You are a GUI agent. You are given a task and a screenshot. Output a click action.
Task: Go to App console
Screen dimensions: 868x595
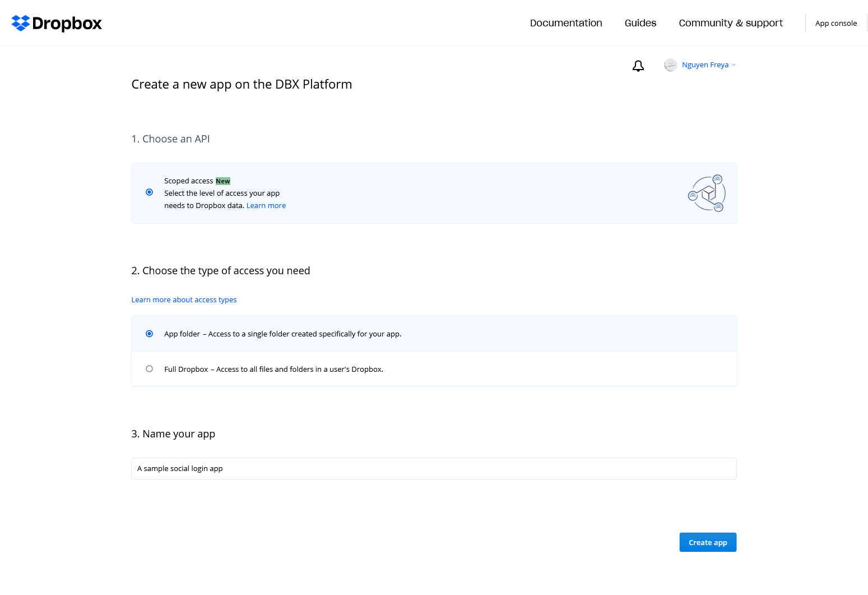tap(836, 23)
